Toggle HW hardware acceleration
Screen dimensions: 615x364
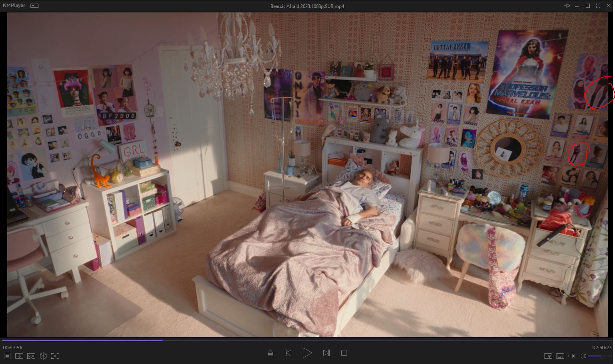coord(548,356)
